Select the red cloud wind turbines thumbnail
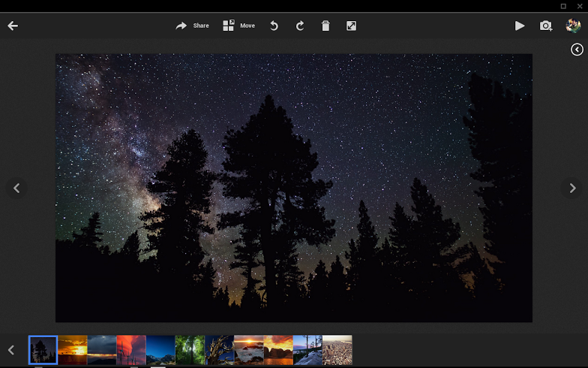 point(131,350)
